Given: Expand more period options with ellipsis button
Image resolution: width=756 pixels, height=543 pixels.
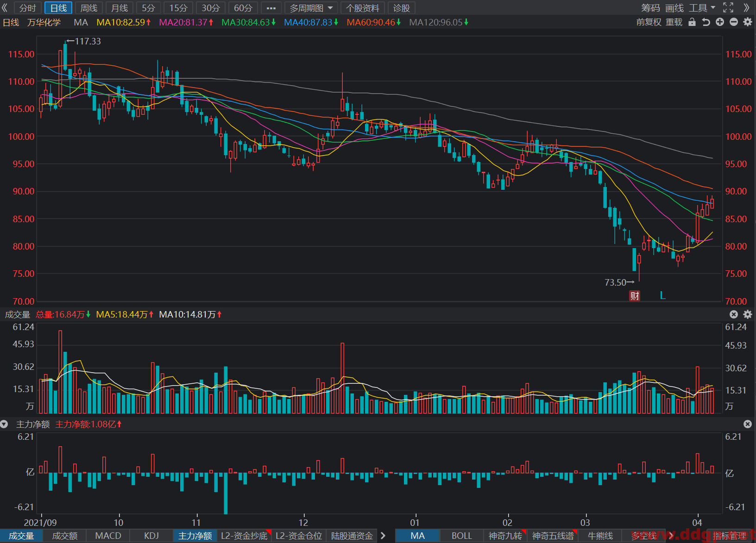Looking at the screenshot, I should (271, 8).
